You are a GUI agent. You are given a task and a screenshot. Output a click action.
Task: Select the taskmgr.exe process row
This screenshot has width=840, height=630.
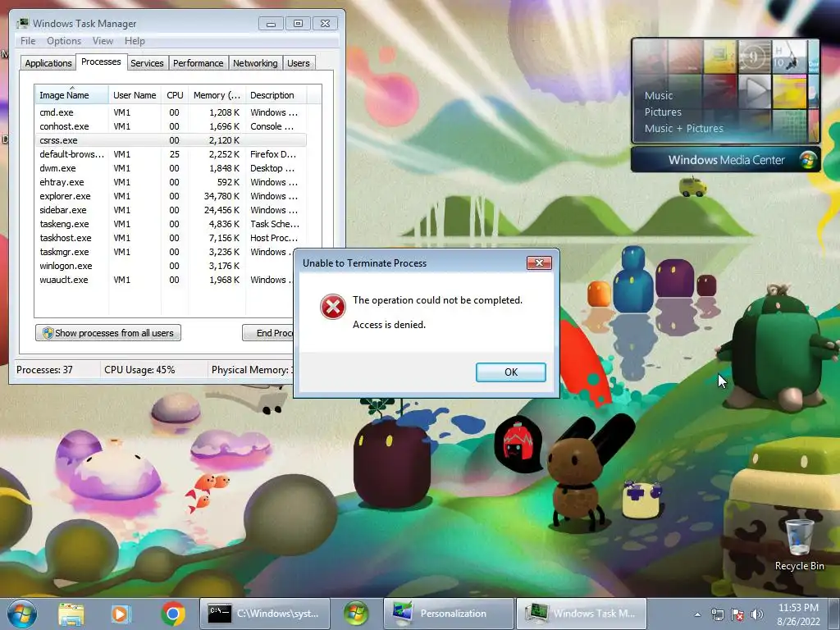point(166,252)
